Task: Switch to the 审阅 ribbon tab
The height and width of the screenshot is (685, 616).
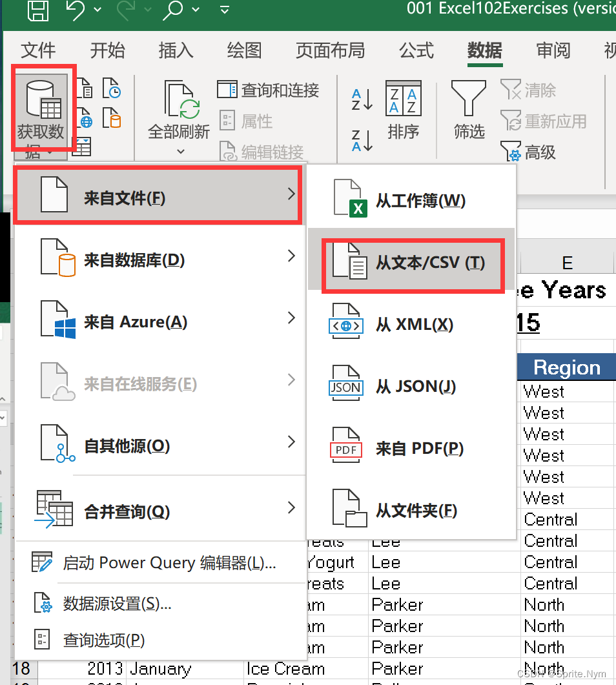Action: (553, 50)
